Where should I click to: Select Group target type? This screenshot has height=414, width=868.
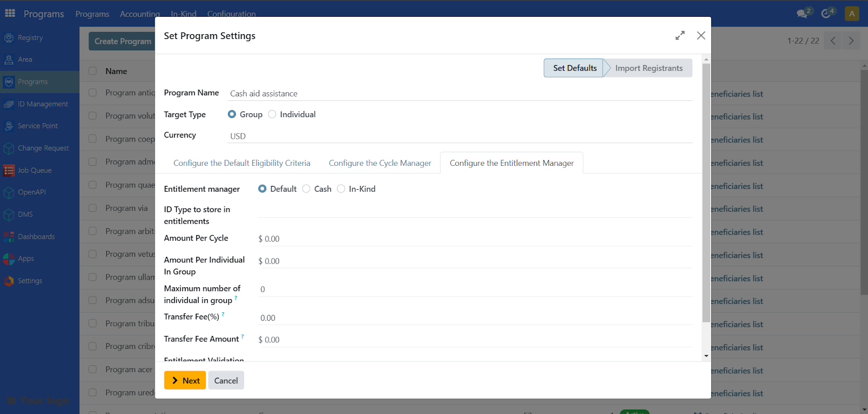click(x=232, y=114)
